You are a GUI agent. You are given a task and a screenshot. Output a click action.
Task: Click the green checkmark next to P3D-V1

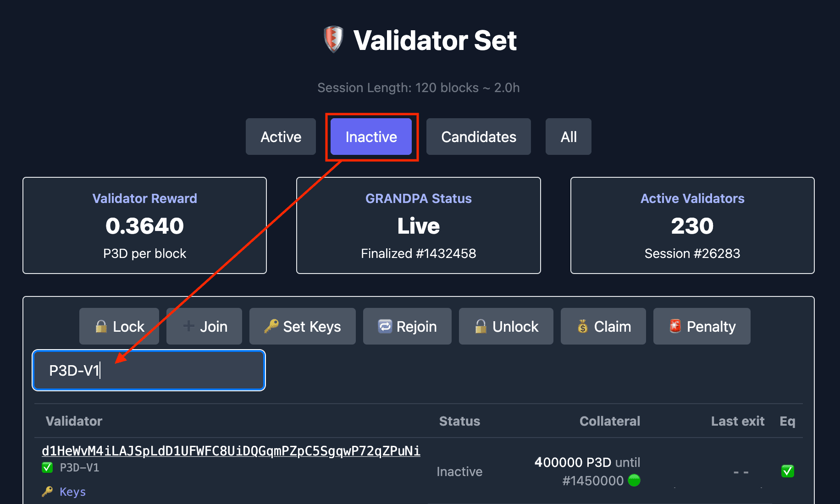47,467
